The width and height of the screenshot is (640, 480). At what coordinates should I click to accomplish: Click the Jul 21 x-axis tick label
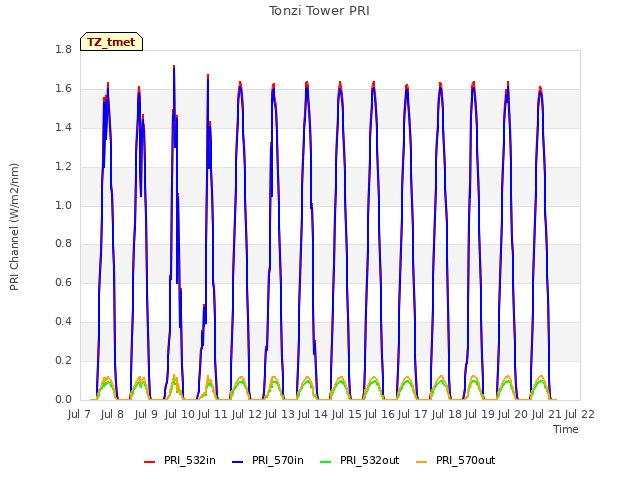tap(546, 414)
